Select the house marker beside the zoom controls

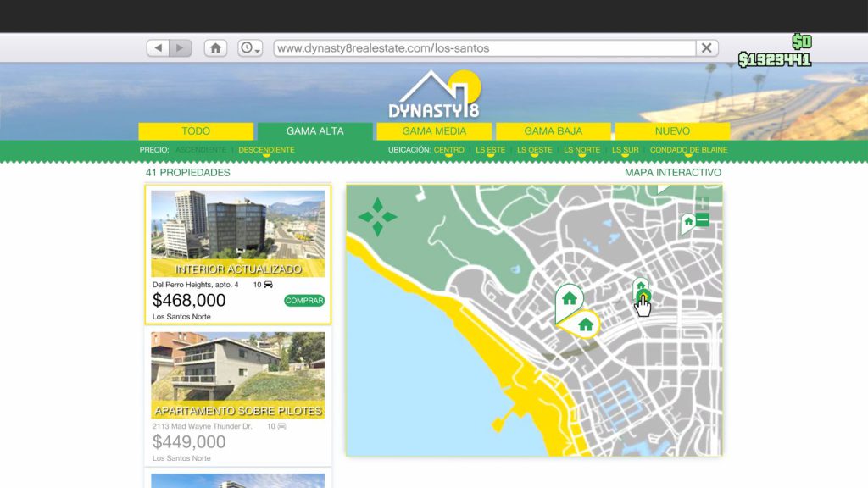click(x=687, y=223)
